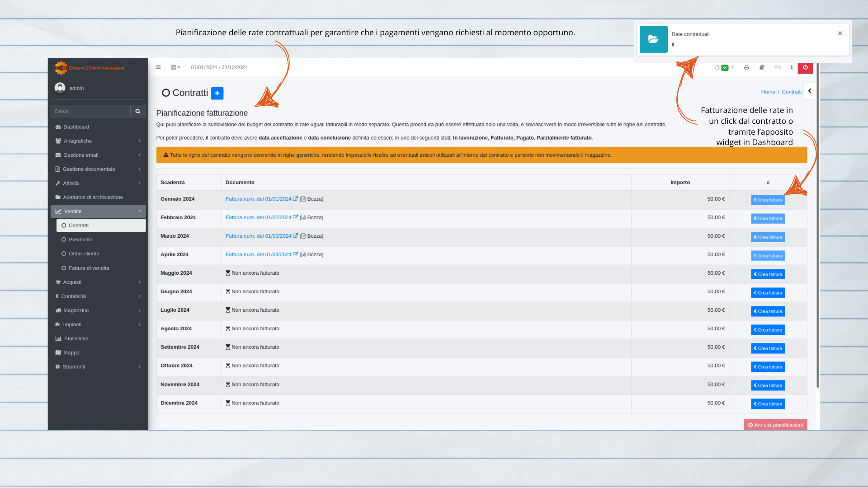The height and width of the screenshot is (488, 868).
Task: Select Contratti submenu item
Action: point(101,225)
